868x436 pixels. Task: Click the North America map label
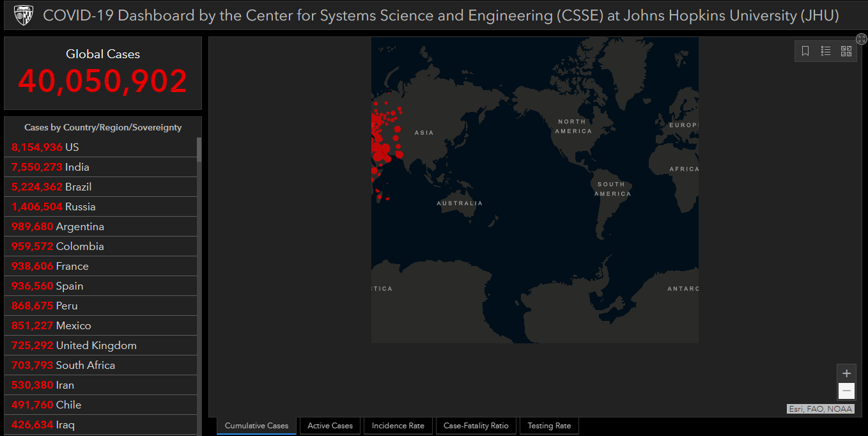pos(573,126)
